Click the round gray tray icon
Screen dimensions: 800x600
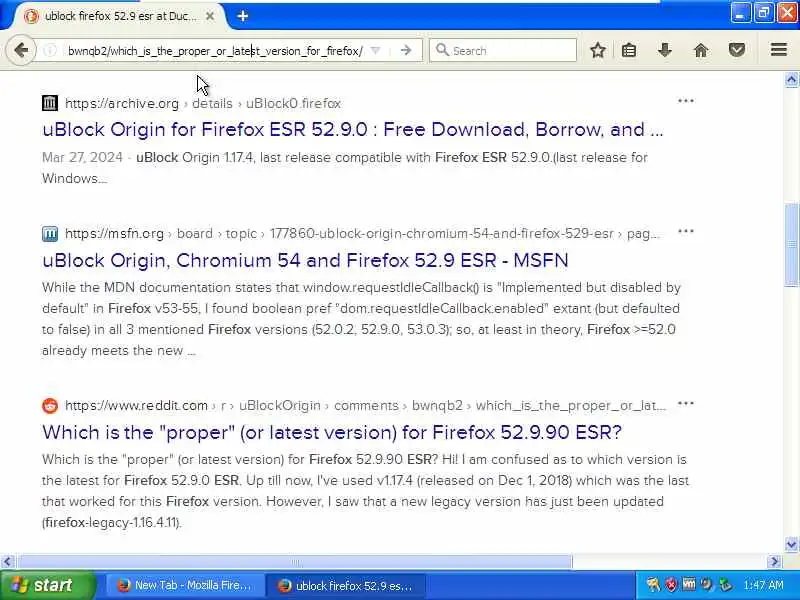coord(707,585)
